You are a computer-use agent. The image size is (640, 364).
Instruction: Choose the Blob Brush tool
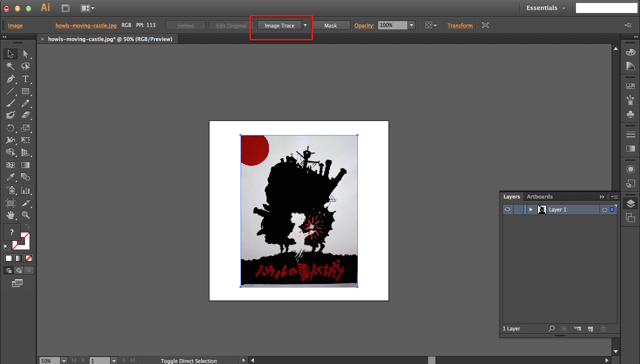(x=10, y=115)
